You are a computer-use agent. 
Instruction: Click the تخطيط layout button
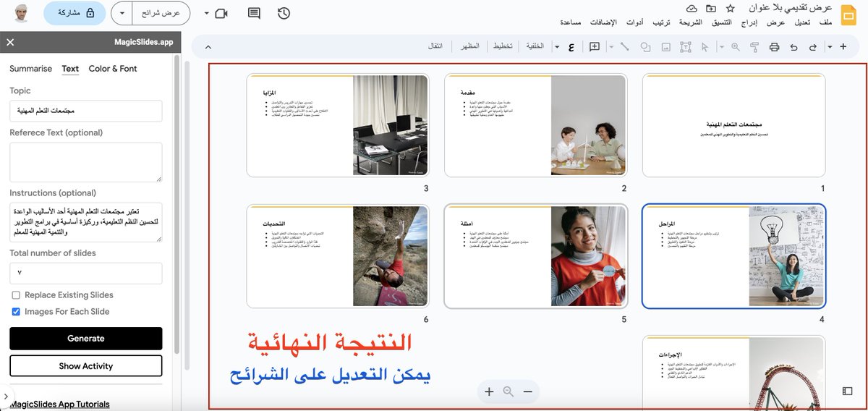503,47
